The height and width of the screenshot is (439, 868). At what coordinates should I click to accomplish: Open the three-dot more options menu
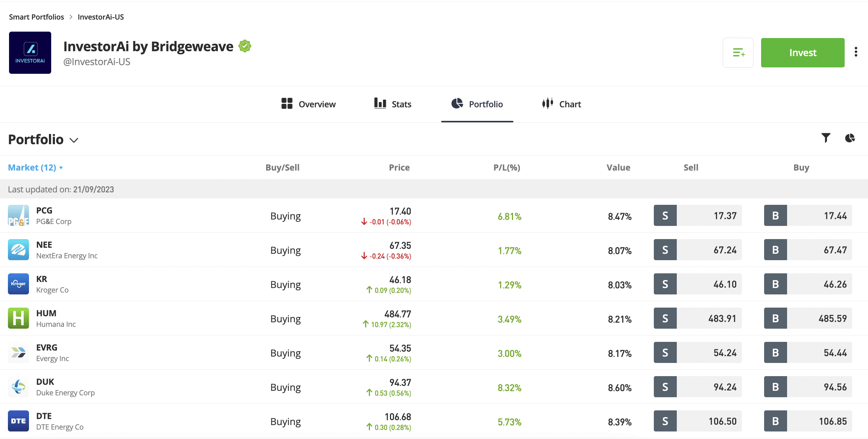click(856, 52)
